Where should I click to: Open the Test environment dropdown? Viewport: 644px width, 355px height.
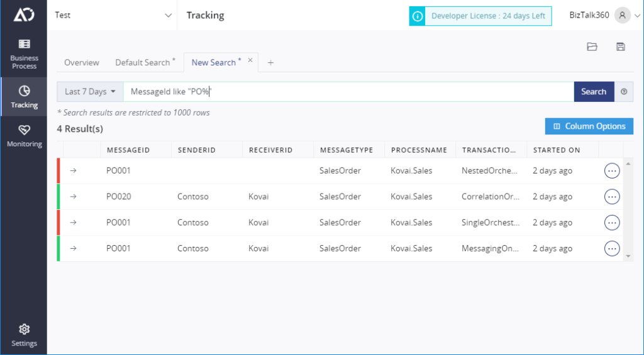tap(113, 15)
